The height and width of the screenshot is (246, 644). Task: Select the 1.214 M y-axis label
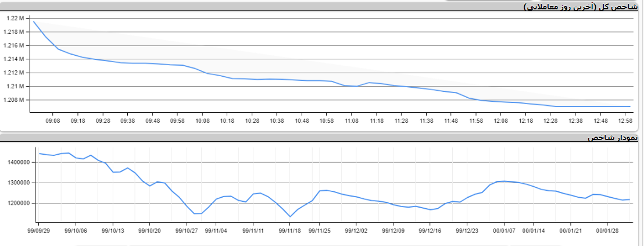[x=14, y=59]
